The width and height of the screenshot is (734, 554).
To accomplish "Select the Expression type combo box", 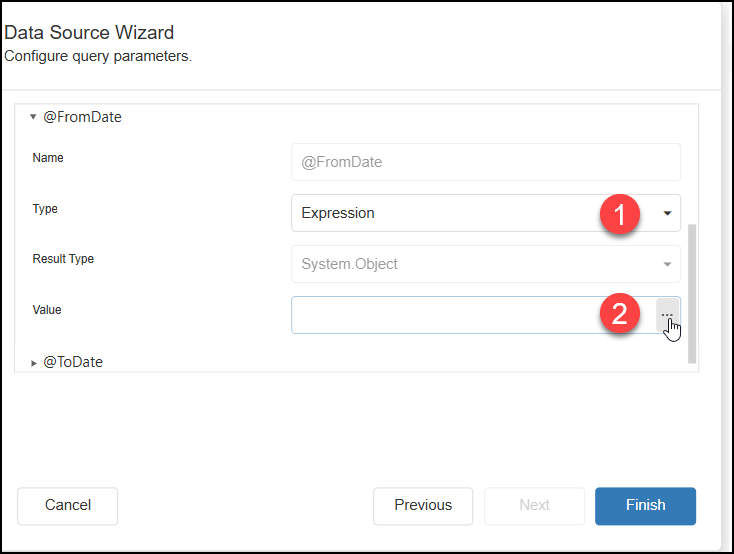I will click(486, 213).
